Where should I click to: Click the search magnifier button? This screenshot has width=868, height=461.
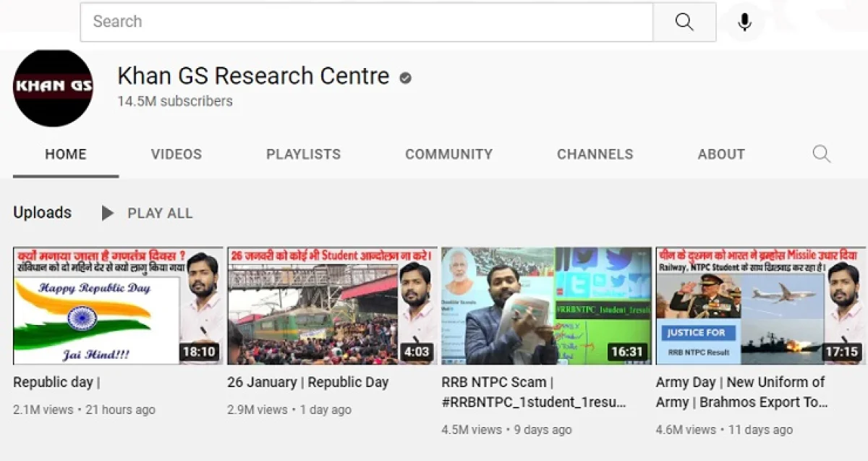coord(684,22)
